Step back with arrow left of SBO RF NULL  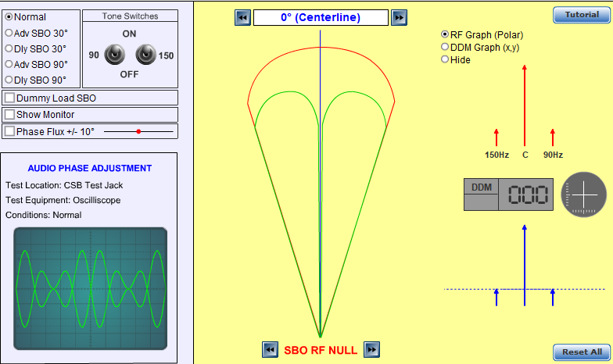[x=271, y=350]
